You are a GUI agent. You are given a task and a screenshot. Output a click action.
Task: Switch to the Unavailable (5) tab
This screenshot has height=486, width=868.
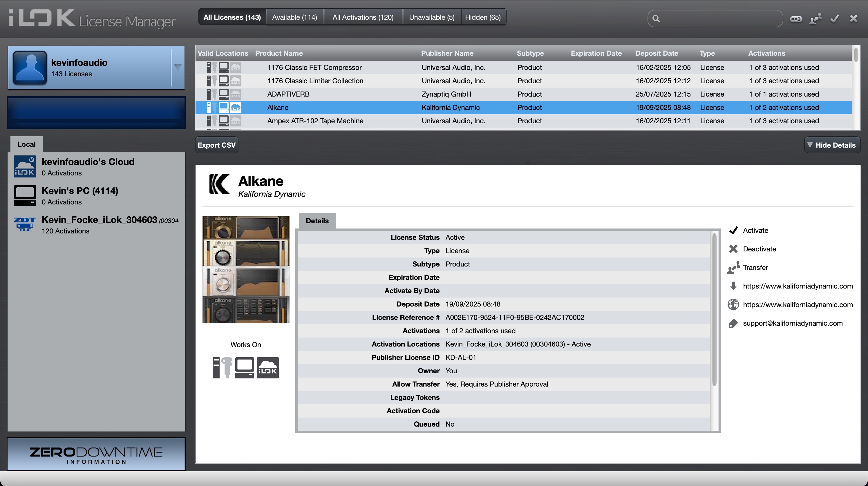(x=432, y=17)
